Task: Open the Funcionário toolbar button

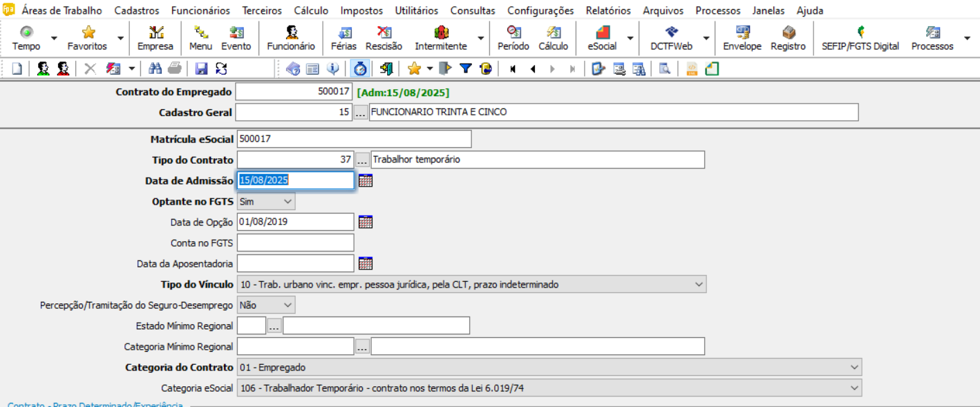Action: pyautogui.click(x=291, y=38)
